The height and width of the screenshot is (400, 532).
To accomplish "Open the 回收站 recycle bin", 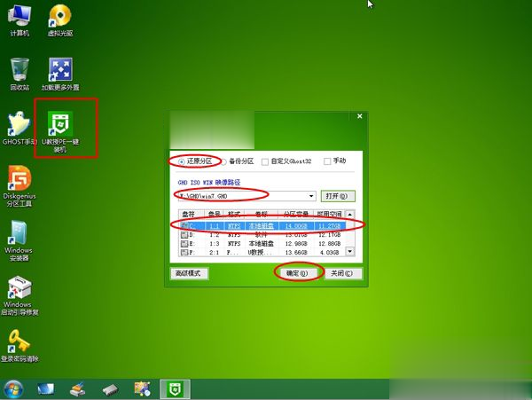I will point(20,71).
